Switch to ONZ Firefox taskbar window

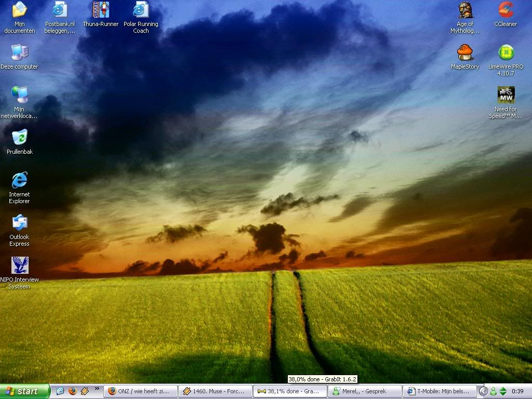pos(140,391)
